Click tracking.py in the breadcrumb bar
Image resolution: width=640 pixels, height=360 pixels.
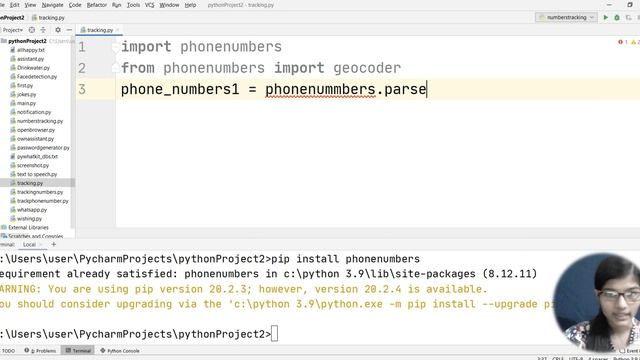pos(48,18)
